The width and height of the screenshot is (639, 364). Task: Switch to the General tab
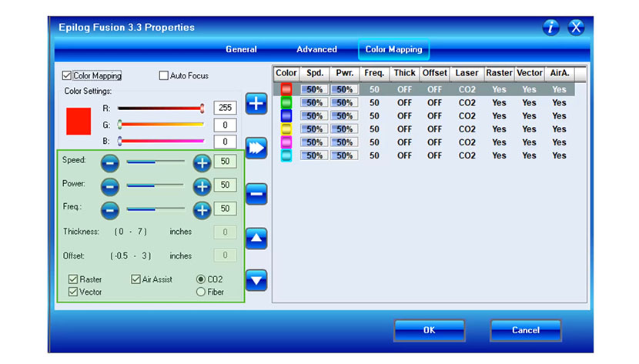point(241,49)
